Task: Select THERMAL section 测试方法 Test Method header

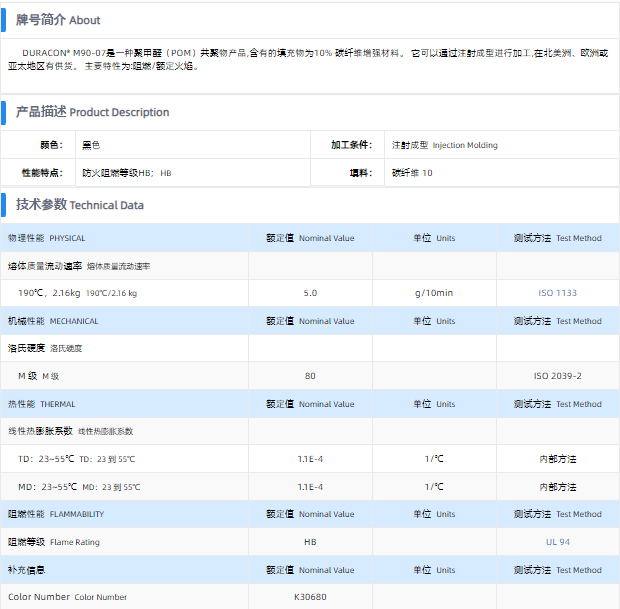Action: coord(558,404)
